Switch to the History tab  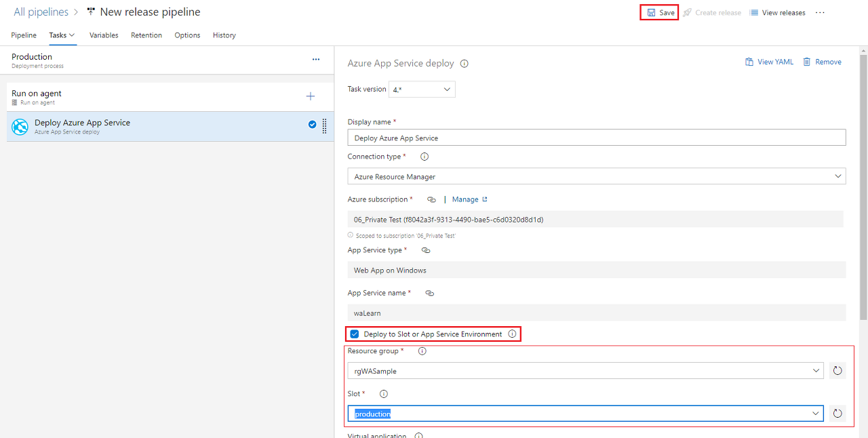pyautogui.click(x=224, y=35)
